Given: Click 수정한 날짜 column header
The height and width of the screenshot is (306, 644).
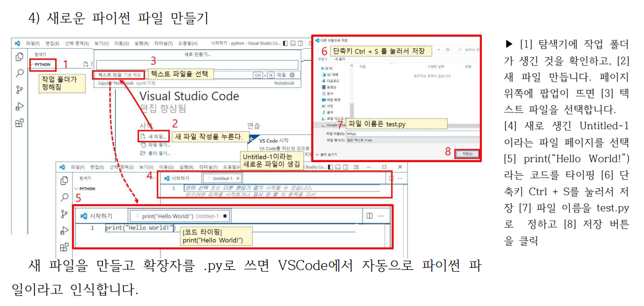Looking at the screenshot, I should pos(436,67).
